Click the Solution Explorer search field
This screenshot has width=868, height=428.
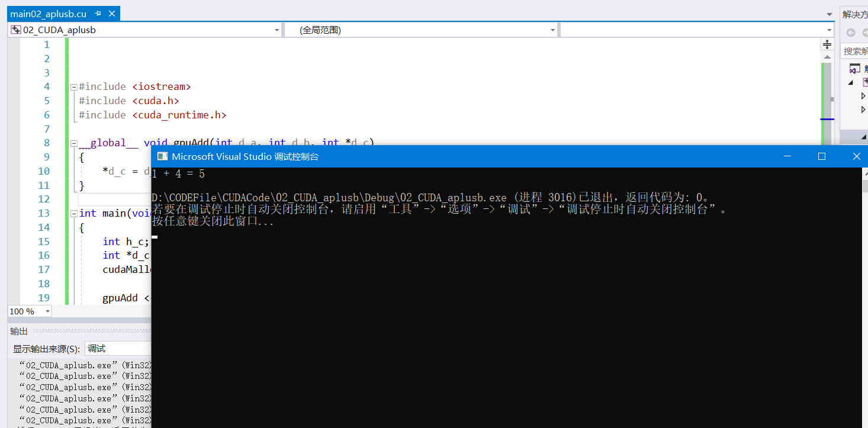click(854, 52)
